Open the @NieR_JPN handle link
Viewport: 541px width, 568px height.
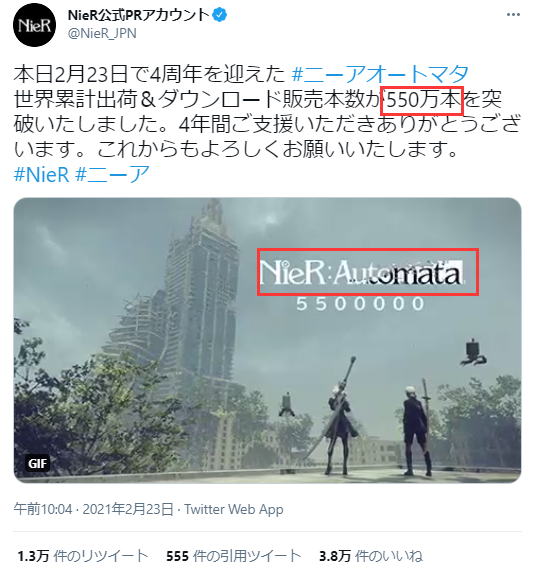click(102, 33)
